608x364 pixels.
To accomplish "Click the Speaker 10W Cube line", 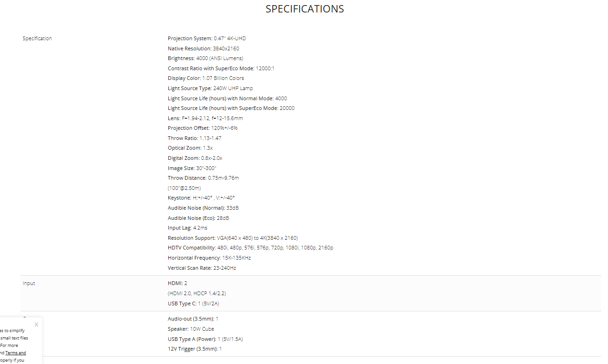I will pos(191,329).
